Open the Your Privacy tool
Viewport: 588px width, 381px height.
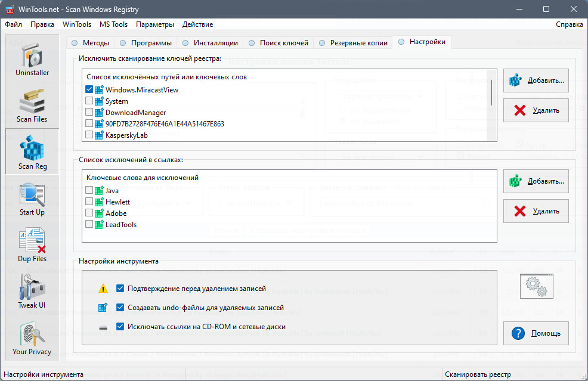(32, 338)
